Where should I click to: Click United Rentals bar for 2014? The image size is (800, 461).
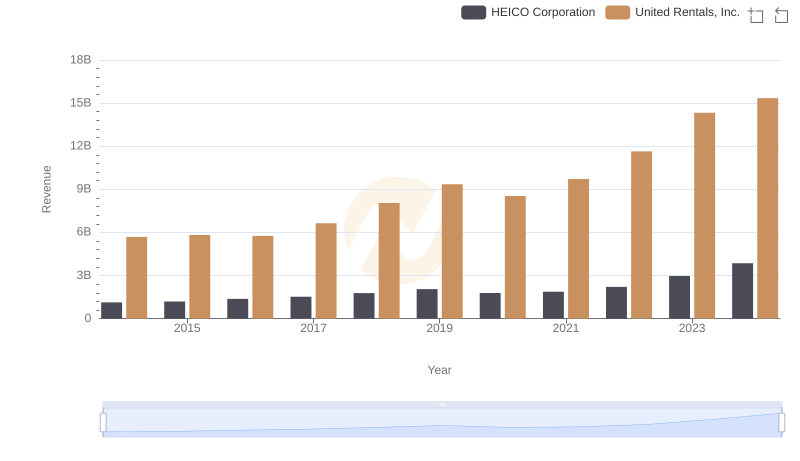coord(137,277)
